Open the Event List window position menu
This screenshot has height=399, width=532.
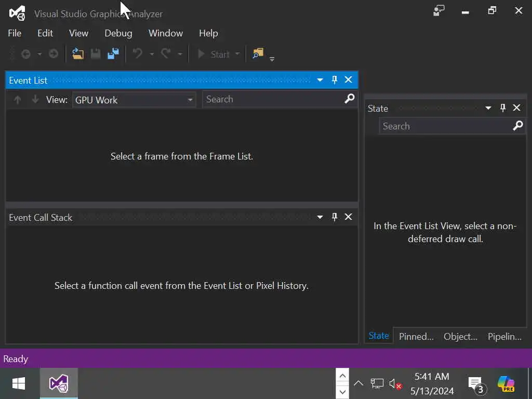coord(320,80)
